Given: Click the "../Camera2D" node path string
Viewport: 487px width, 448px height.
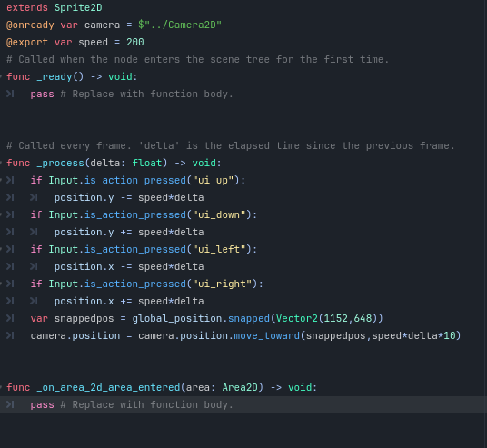Looking at the screenshot, I should point(183,25).
